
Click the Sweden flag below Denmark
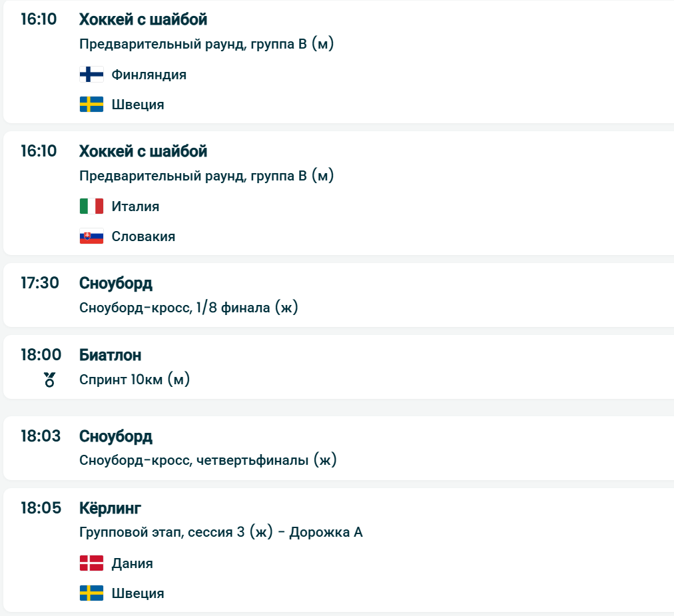tap(91, 593)
